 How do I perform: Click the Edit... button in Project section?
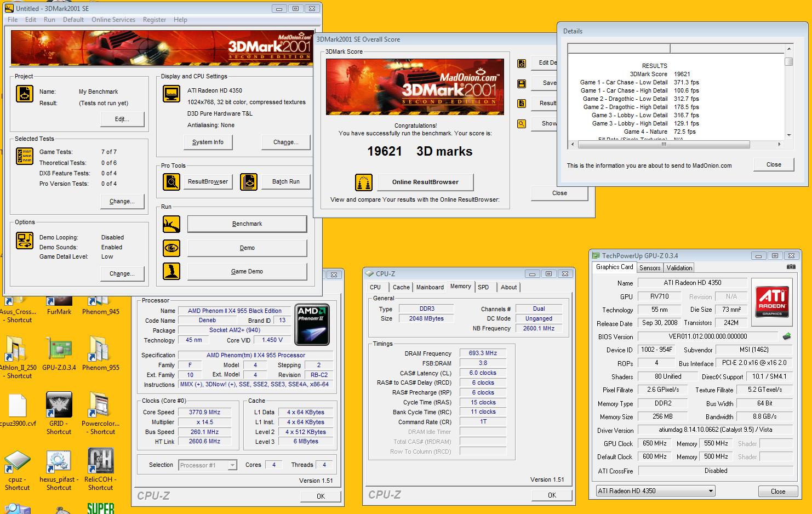(122, 119)
